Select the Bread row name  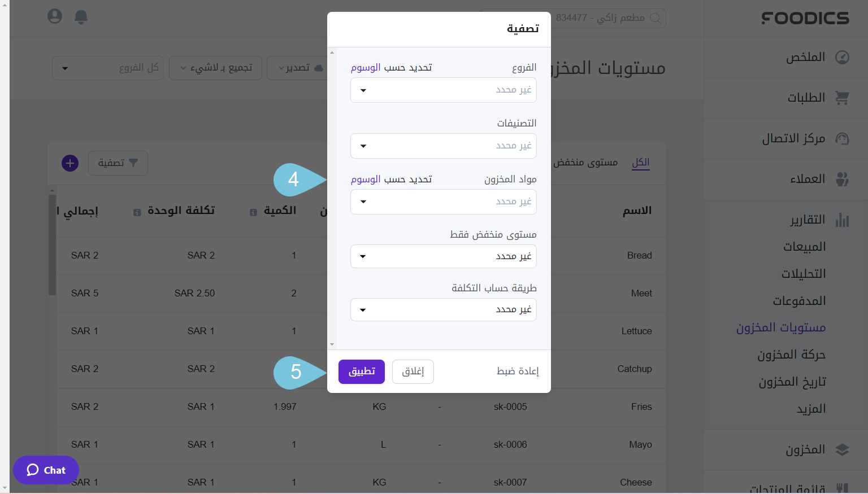coord(640,256)
